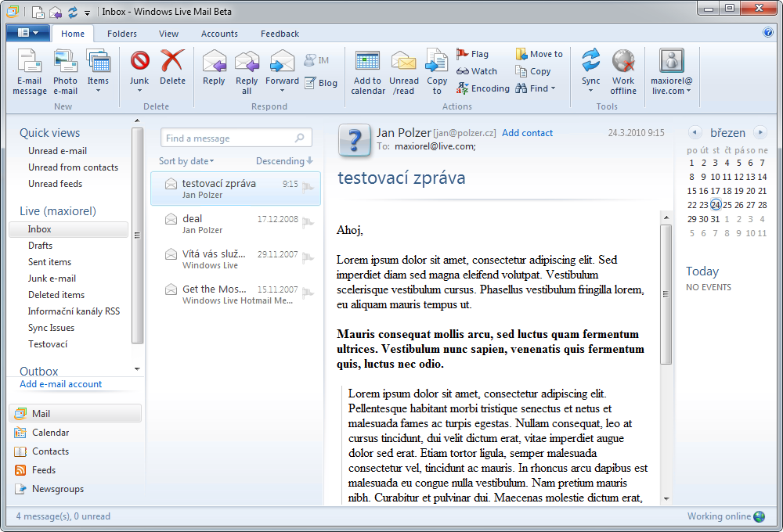Open maxiorel@live.com account menu
Image resolution: width=783 pixels, height=532 pixels.
click(x=671, y=72)
